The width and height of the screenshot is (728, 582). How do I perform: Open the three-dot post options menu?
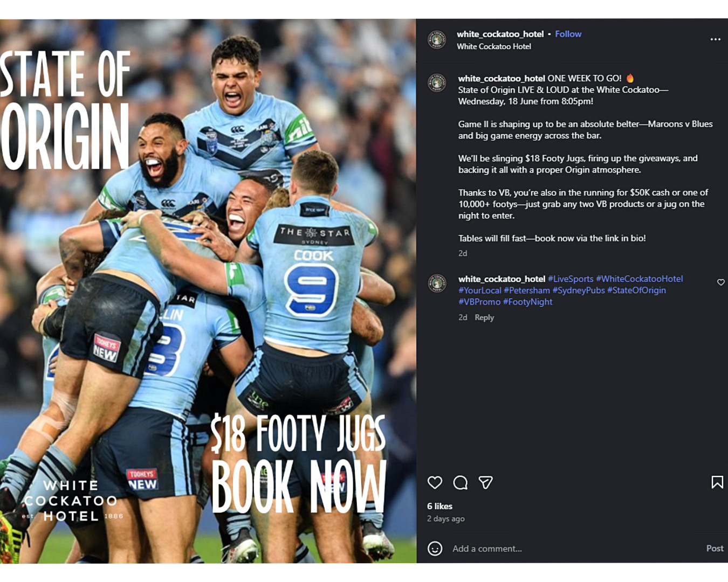(716, 39)
